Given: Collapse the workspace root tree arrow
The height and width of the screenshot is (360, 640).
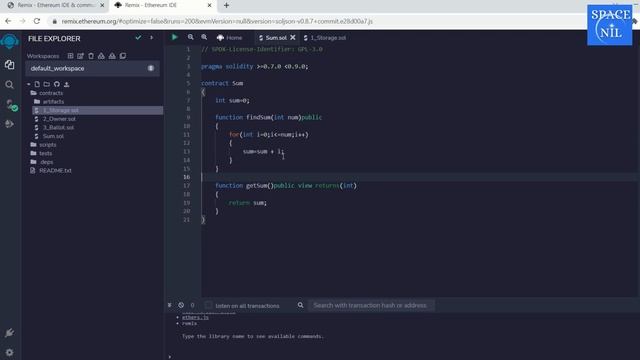Looking at the screenshot, I should point(29,84).
